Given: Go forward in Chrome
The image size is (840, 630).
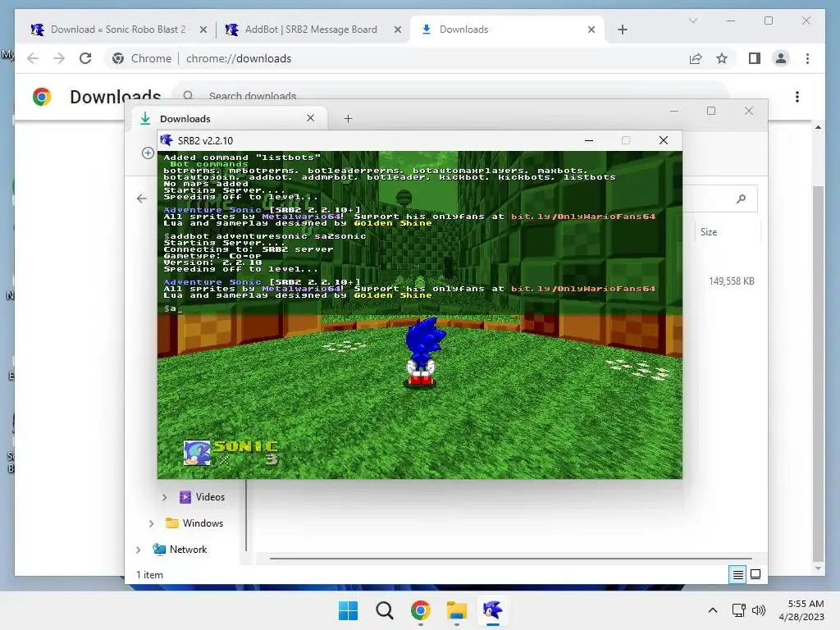Looking at the screenshot, I should tap(59, 58).
